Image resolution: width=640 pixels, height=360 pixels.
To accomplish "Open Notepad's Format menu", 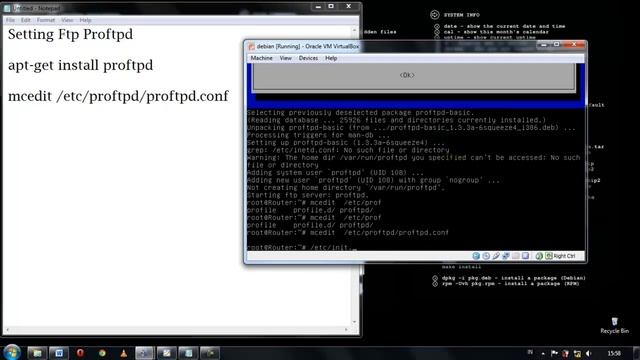I will coord(45,20).
